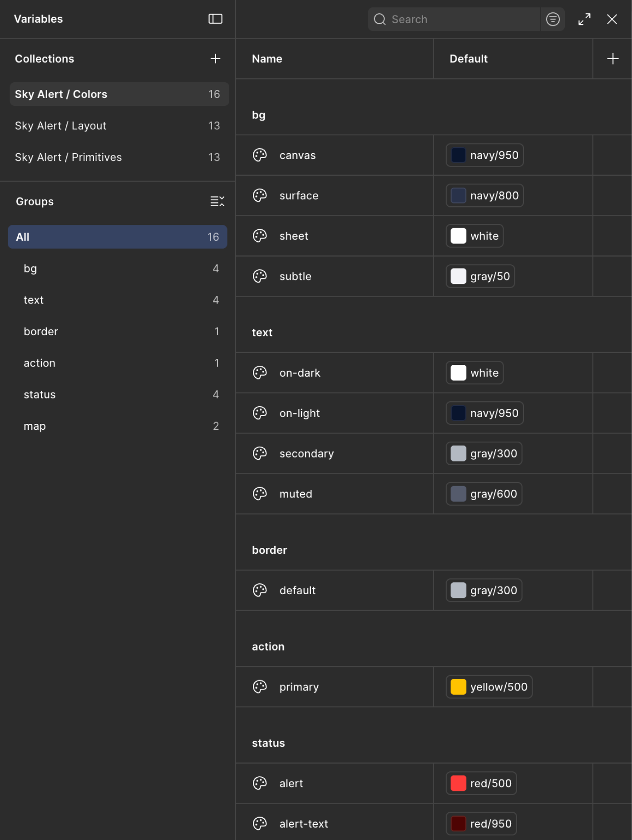Screen dimensions: 632x840
Task: Click the subtle variable name
Action: click(295, 276)
